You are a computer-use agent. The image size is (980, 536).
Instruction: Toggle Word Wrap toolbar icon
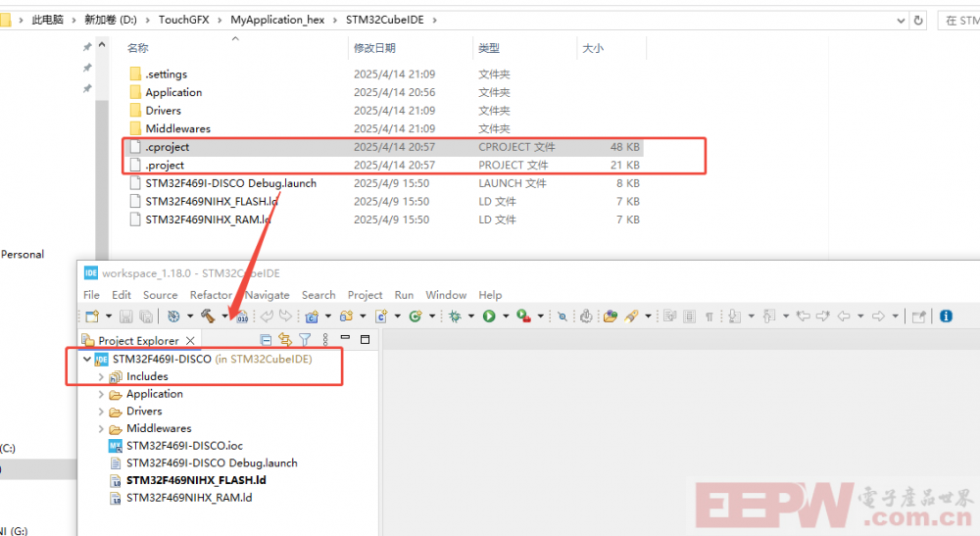(x=670, y=317)
